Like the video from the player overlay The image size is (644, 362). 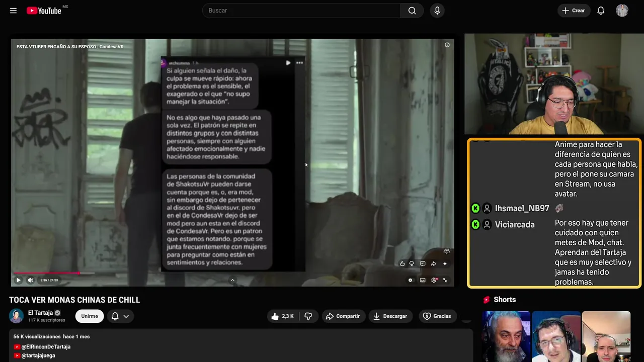pos(402,263)
